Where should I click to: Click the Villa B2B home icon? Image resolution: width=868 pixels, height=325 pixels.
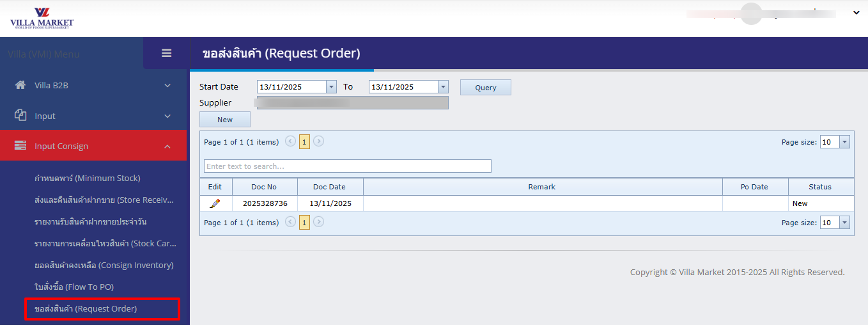click(x=20, y=85)
